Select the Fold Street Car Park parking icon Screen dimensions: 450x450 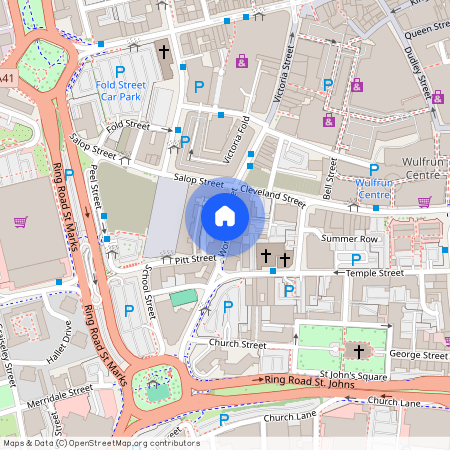(120, 72)
